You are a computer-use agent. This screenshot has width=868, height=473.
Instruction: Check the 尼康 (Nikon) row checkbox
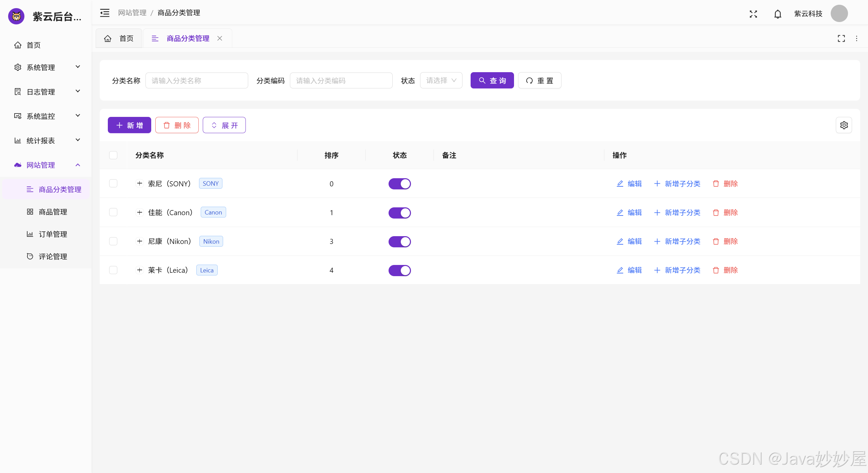click(x=113, y=241)
